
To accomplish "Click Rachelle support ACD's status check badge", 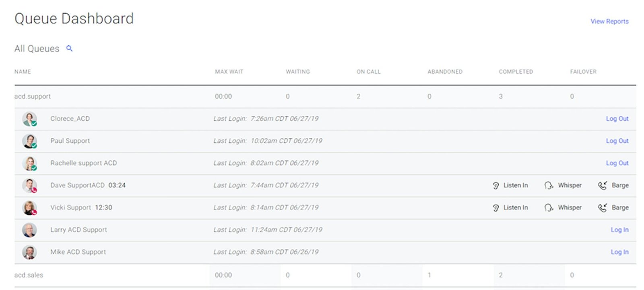I will pos(35,168).
